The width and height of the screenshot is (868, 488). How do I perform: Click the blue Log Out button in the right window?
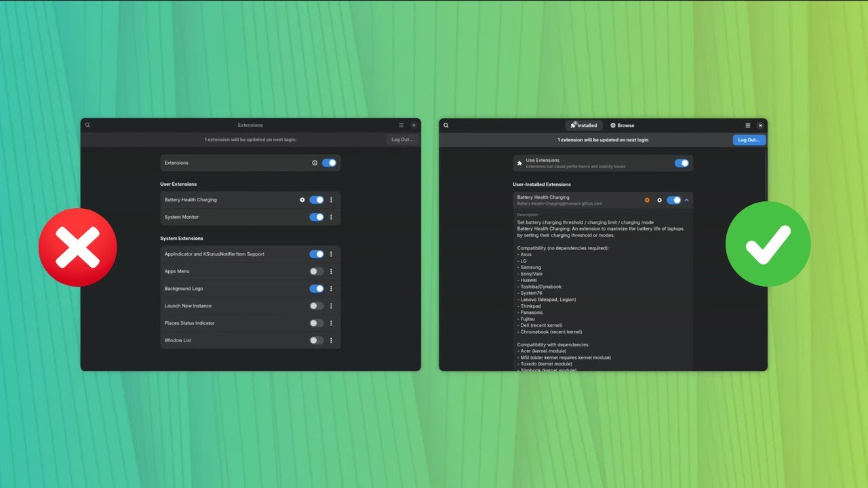[749, 140]
